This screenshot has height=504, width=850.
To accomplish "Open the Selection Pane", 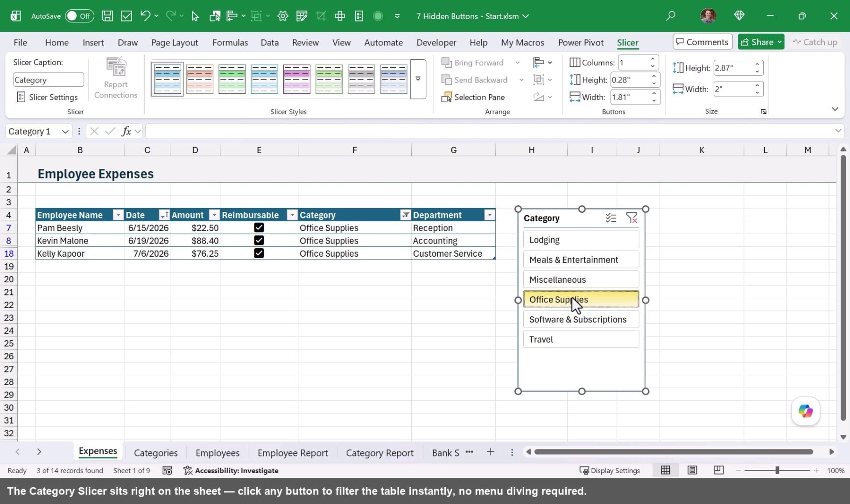I will [x=473, y=97].
